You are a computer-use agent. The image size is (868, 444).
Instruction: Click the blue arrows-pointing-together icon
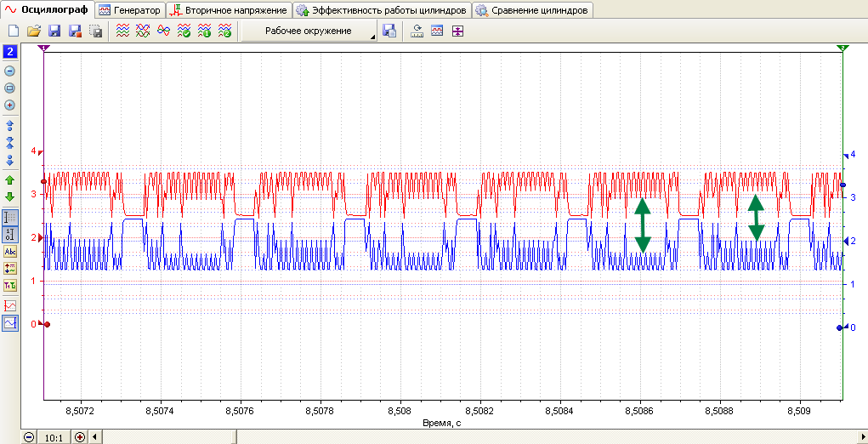point(10,142)
